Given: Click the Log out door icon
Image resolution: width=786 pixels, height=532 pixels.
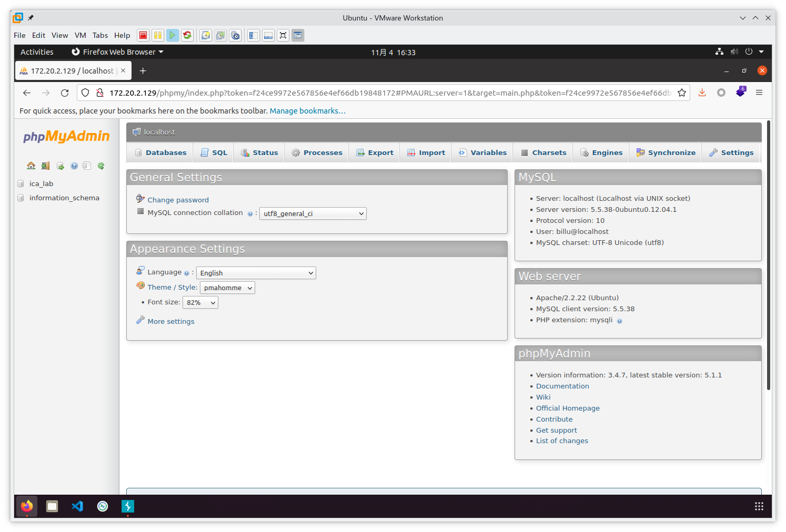Looking at the screenshot, I should pyautogui.click(x=46, y=166).
